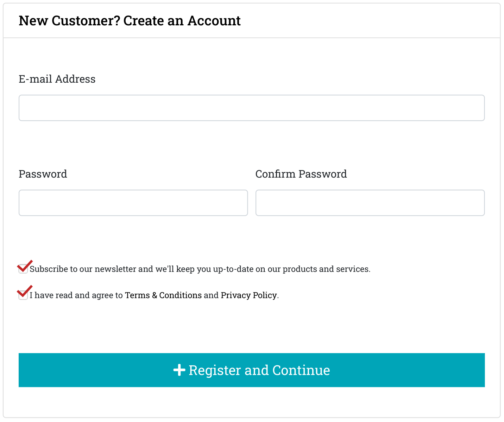Screen dimensions: 504x422
Task: Click 'products and services' in the newsletter line
Action: (326, 269)
